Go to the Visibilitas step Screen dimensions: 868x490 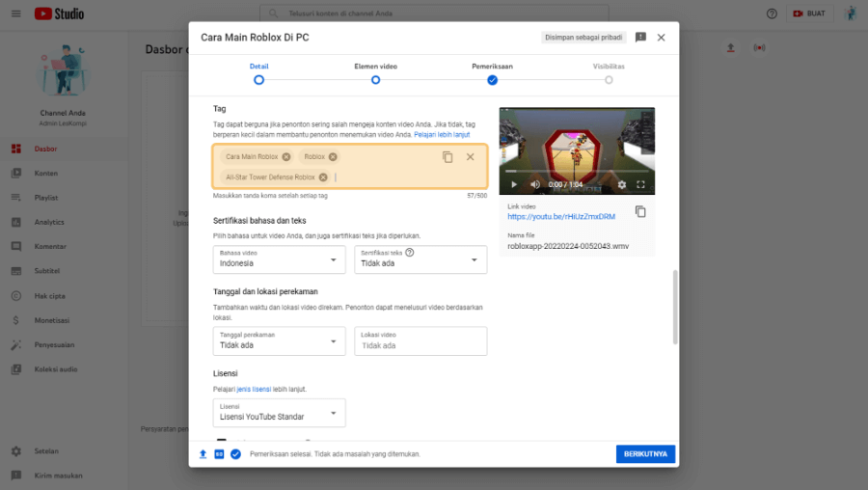(x=609, y=73)
